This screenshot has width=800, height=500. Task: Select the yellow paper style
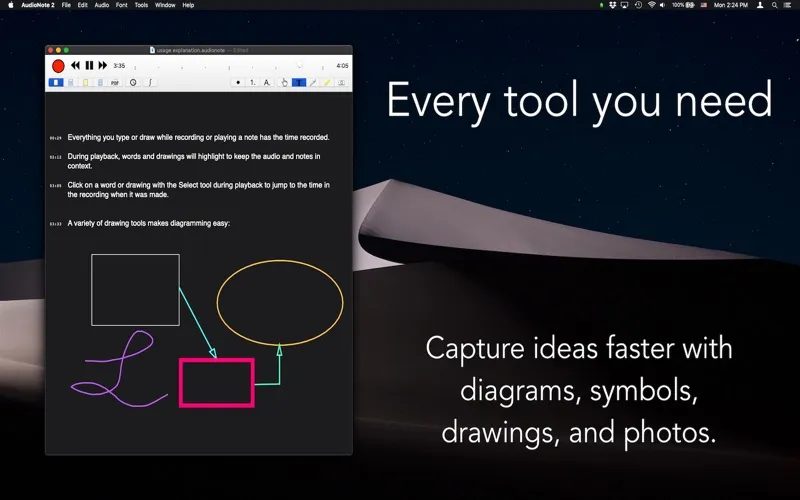pyautogui.click(x=86, y=82)
